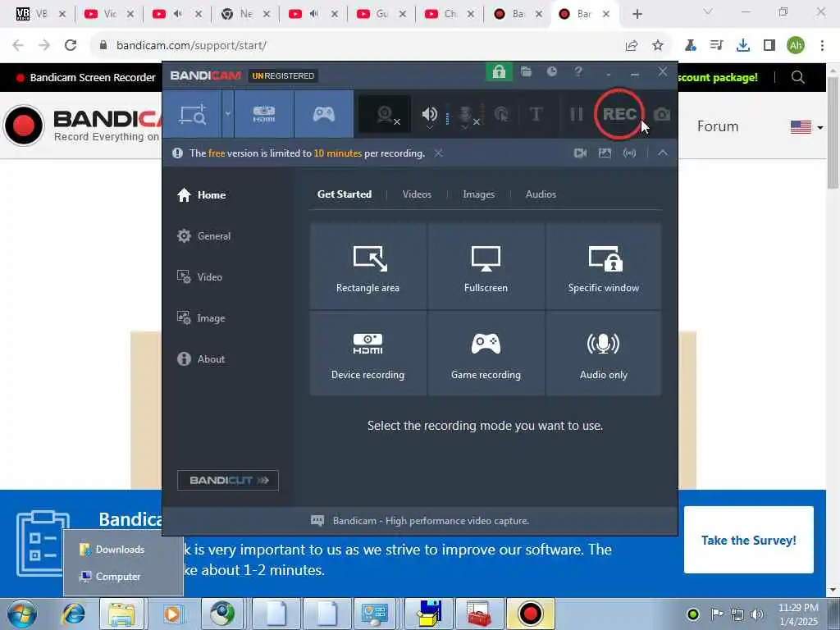
Task: Click the Windows Start button
Action: (22, 614)
